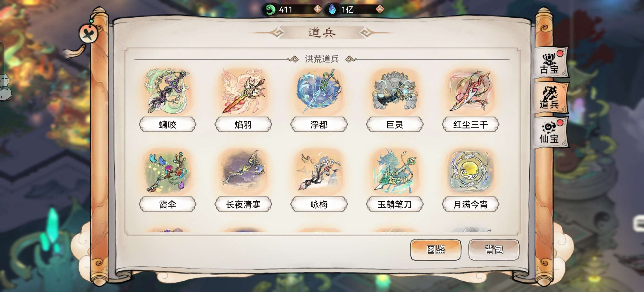The width and height of the screenshot is (644, 292).
Task: Close the scroll using the X tag
Action: 88,34
